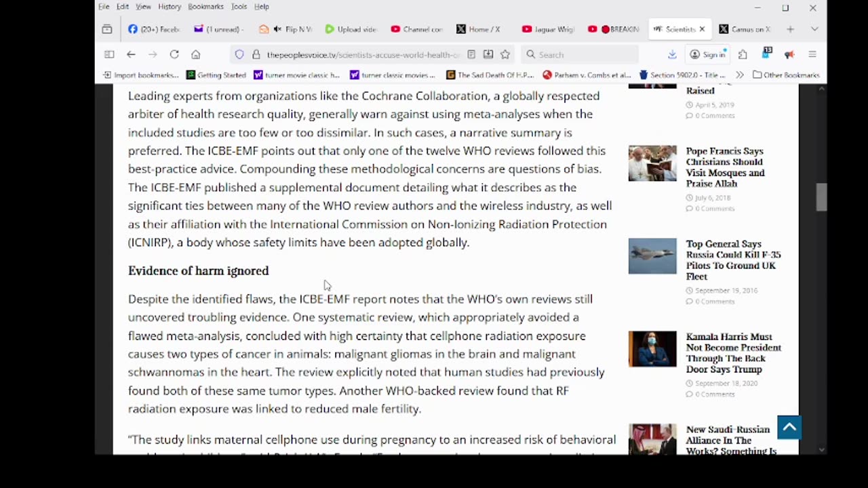Reload the current page
Screen dimensions: 868x488
[x=174, y=54]
